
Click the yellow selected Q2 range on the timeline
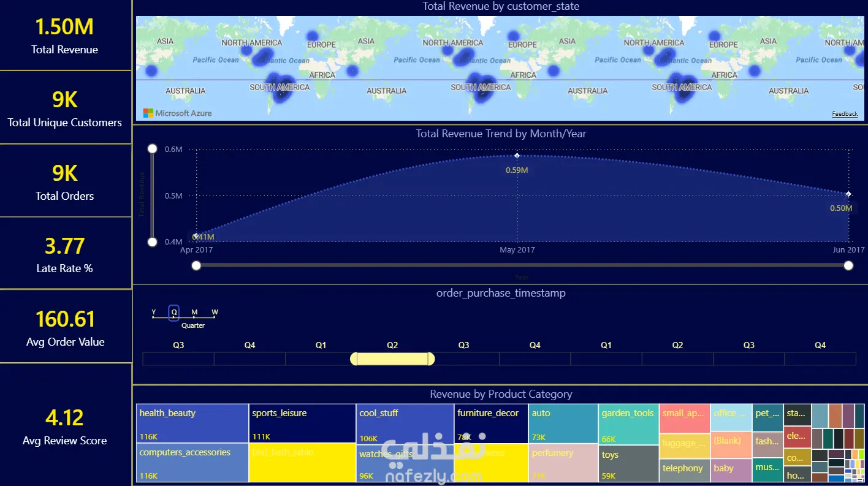(x=392, y=359)
